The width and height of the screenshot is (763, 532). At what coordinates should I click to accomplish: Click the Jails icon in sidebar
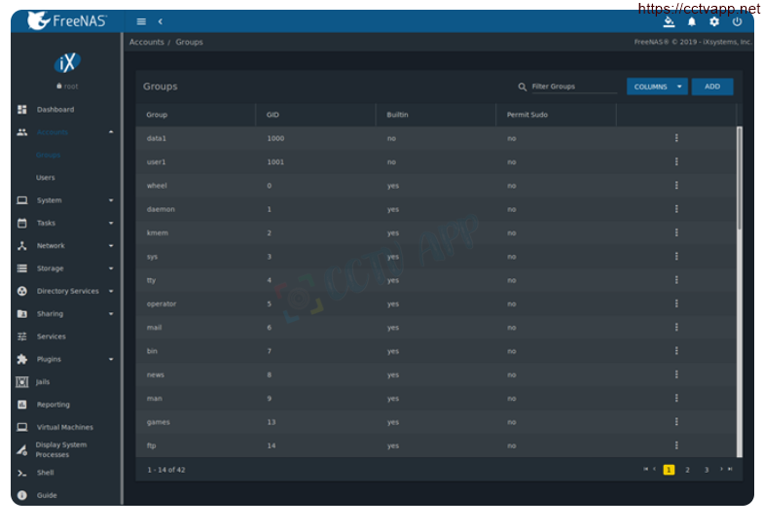[22, 382]
